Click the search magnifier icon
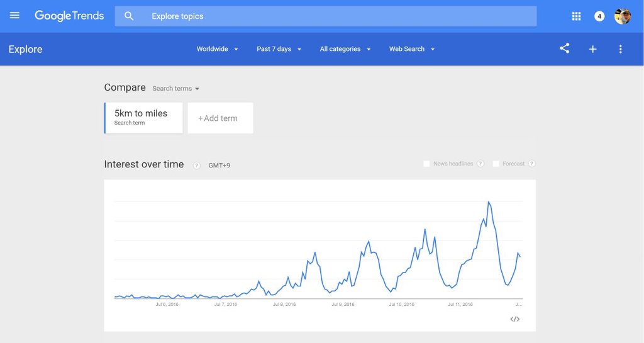Screen dimensions: 644x343 tap(129, 16)
